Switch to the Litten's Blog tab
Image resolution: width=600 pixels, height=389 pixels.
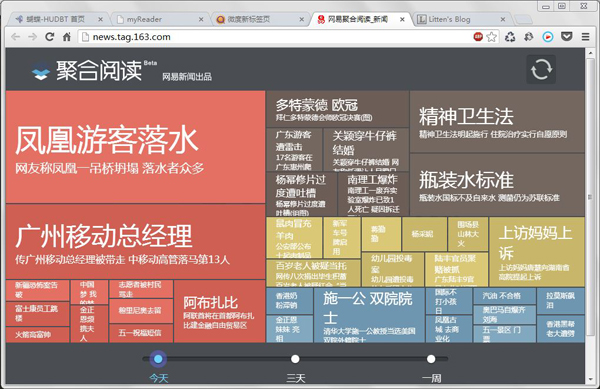click(x=460, y=19)
